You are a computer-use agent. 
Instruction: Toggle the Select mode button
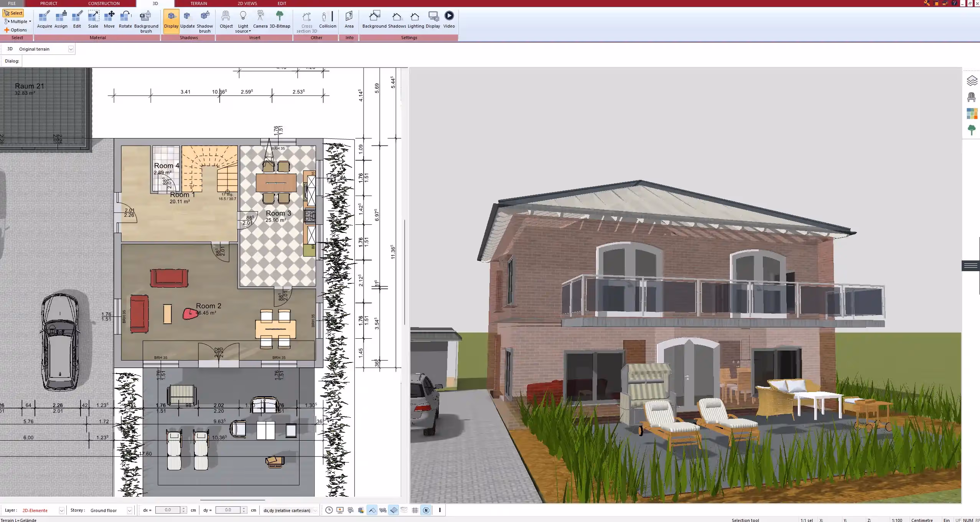pos(13,13)
